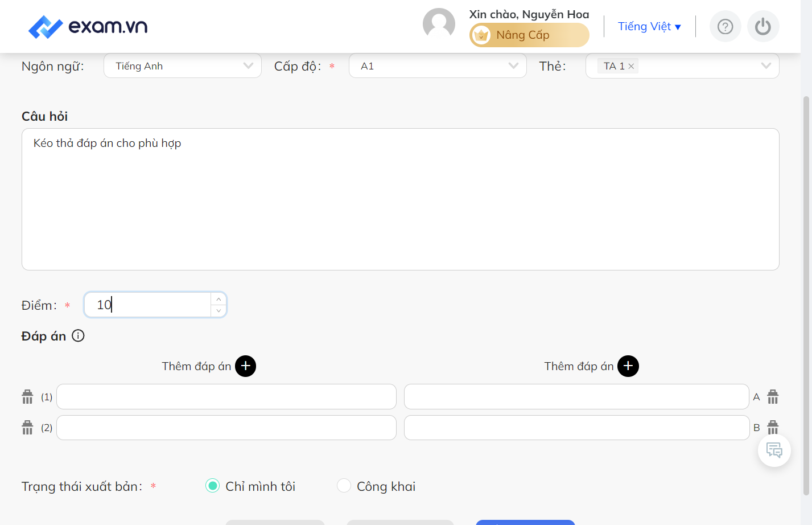Open the Ngôn ngữ dropdown showing Tiếng Anh

[183, 66]
